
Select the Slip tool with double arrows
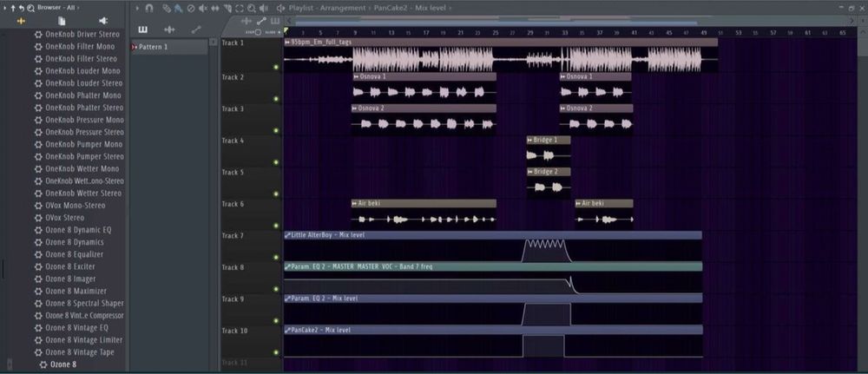click(214, 9)
